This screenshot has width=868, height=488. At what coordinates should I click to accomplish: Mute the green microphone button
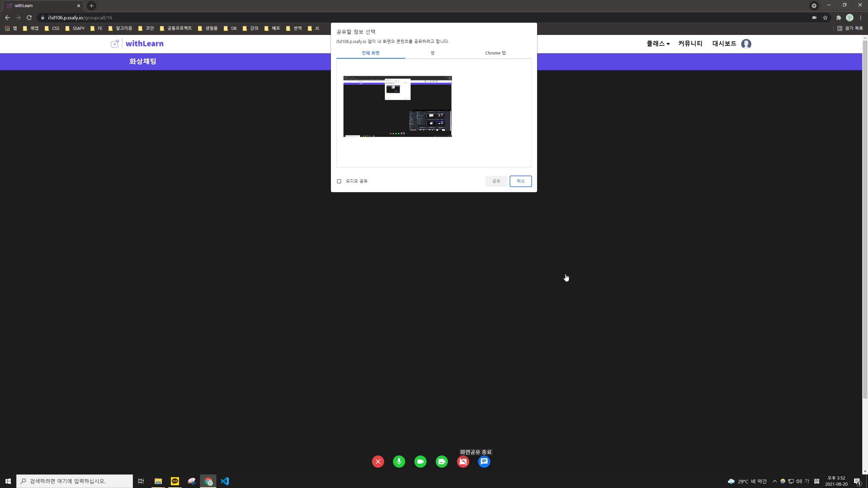(x=399, y=462)
